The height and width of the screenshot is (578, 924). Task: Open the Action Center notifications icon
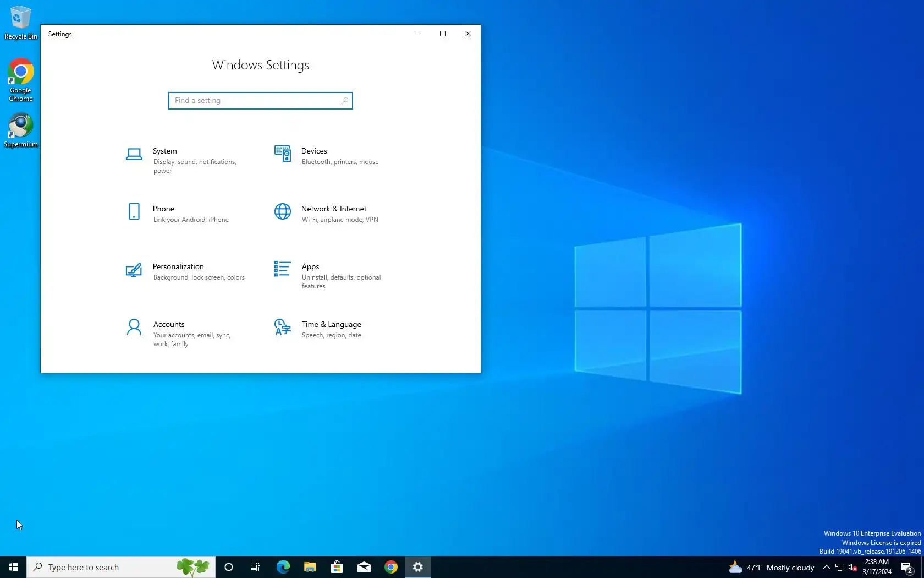pyautogui.click(x=908, y=567)
